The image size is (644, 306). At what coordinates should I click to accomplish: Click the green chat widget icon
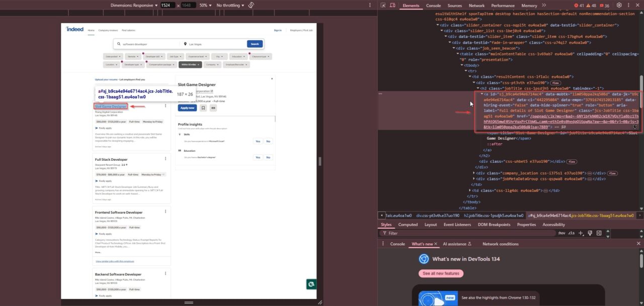311,284
